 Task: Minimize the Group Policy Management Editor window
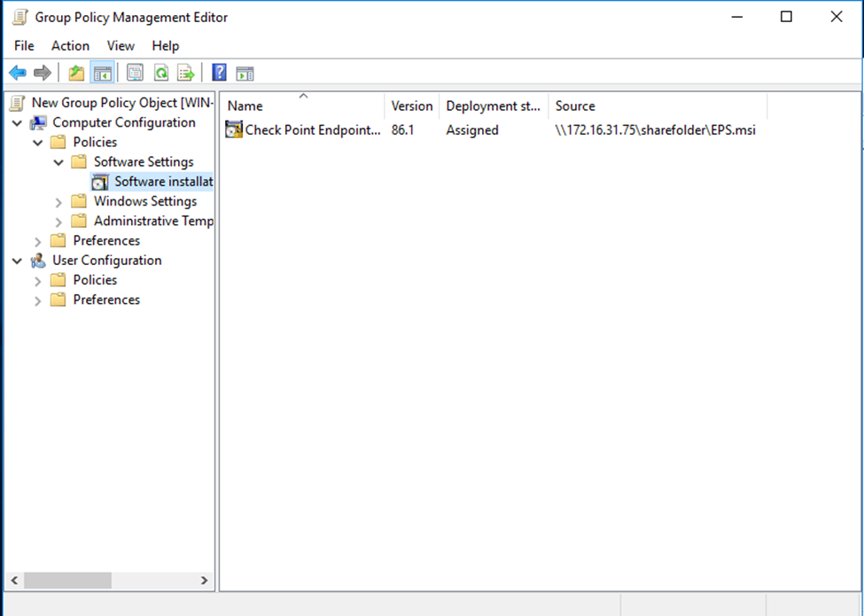pos(737,17)
